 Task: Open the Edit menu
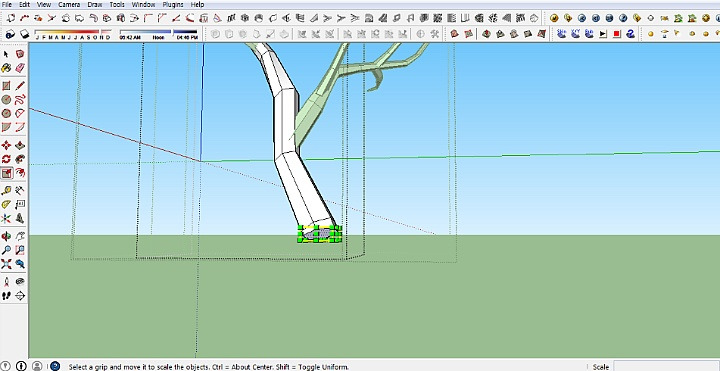[x=24, y=5]
